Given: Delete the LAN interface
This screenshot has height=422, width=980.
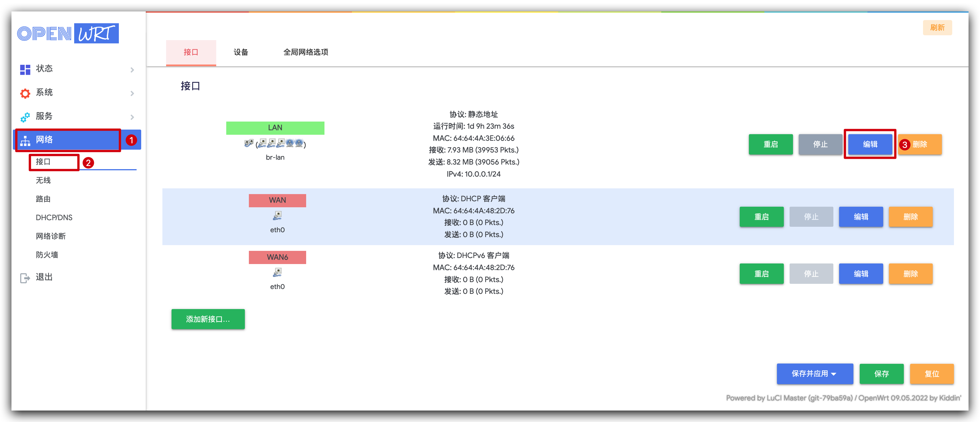Looking at the screenshot, I should click(x=920, y=144).
